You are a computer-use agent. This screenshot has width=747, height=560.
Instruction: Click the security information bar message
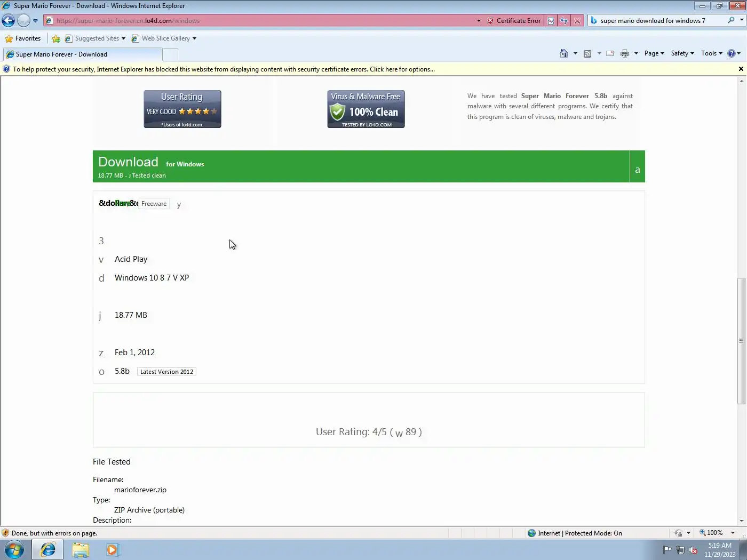coord(224,69)
